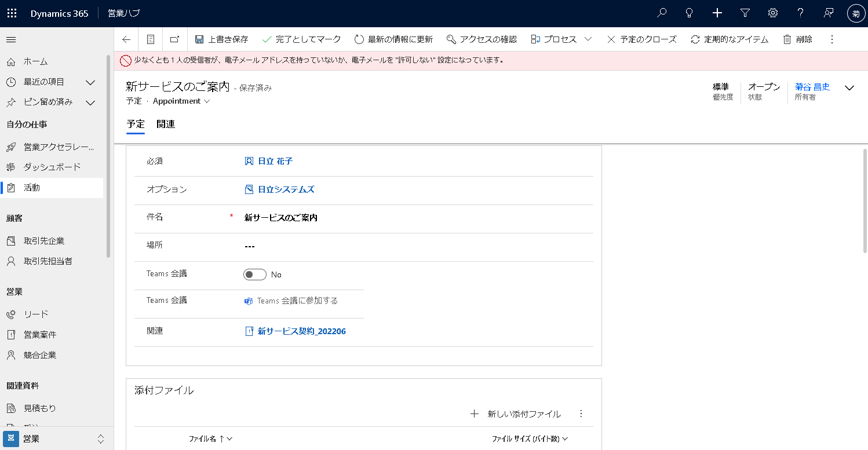The width and height of the screenshot is (868, 450).
Task: Open 営業案件 in sidebar
Action: click(x=52, y=335)
